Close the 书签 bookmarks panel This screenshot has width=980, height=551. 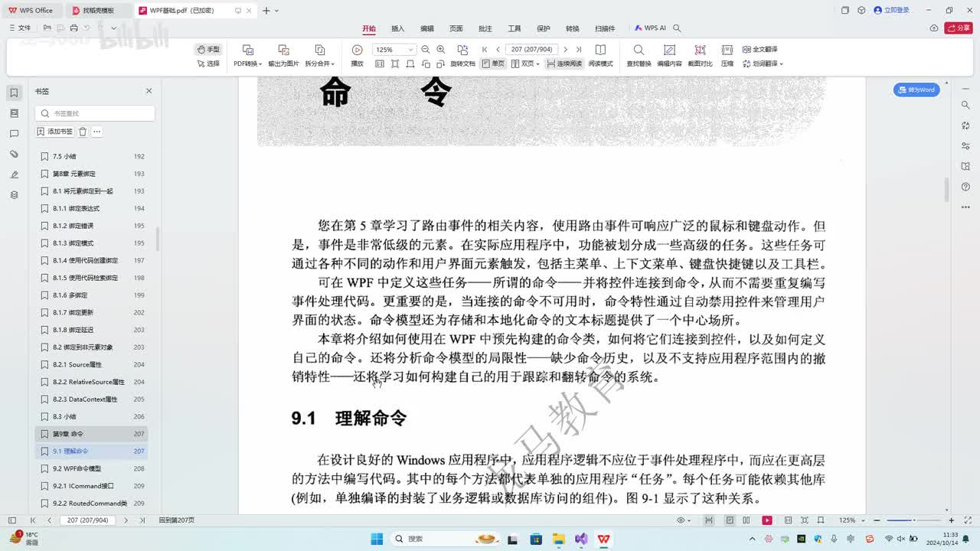pyautogui.click(x=149, y=91)
